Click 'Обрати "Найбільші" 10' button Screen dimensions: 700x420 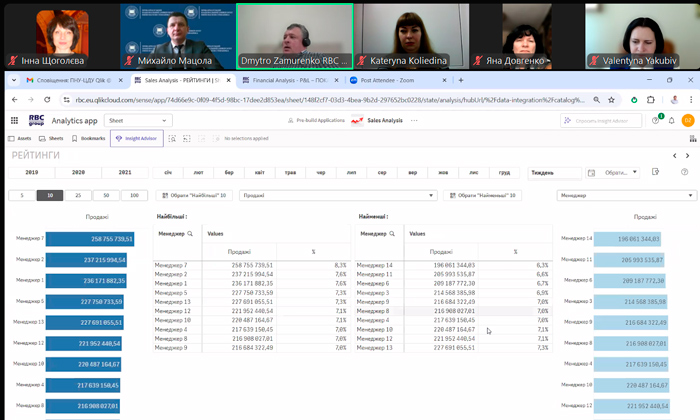196,195
